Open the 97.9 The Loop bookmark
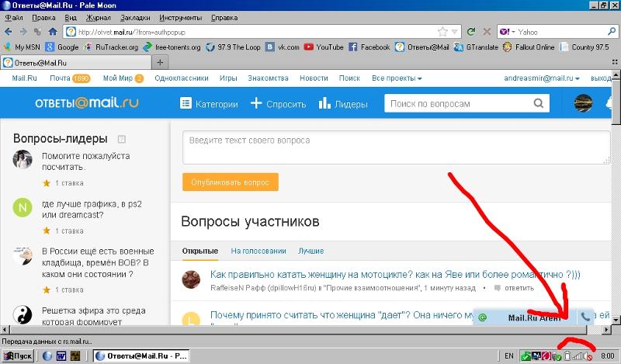The image size is (621, 364). tap(234, 47)
